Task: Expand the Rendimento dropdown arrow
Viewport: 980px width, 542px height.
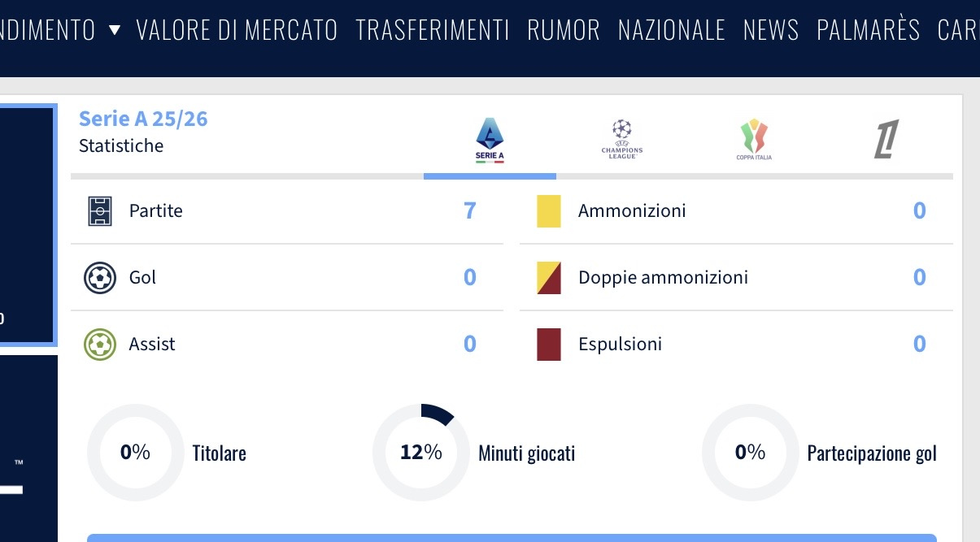Action: click(x=115, y=31)
